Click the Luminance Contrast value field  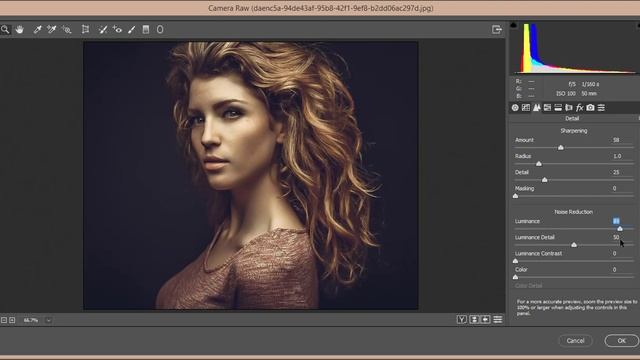[x=615, y=253]
